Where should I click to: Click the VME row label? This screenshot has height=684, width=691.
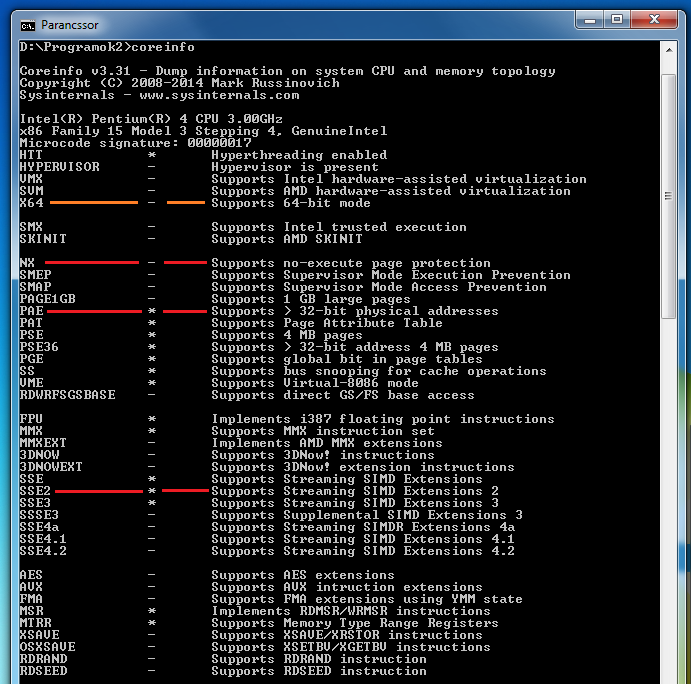tap(31, 383)
